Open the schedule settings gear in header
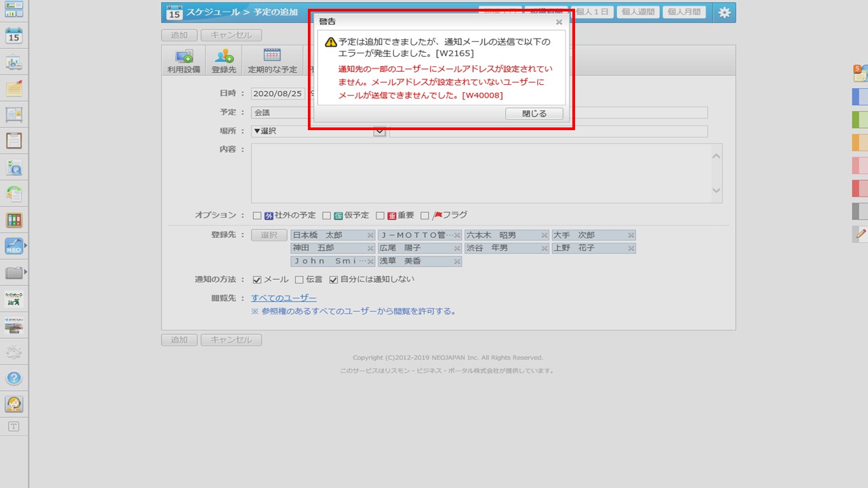 point(724,12)
